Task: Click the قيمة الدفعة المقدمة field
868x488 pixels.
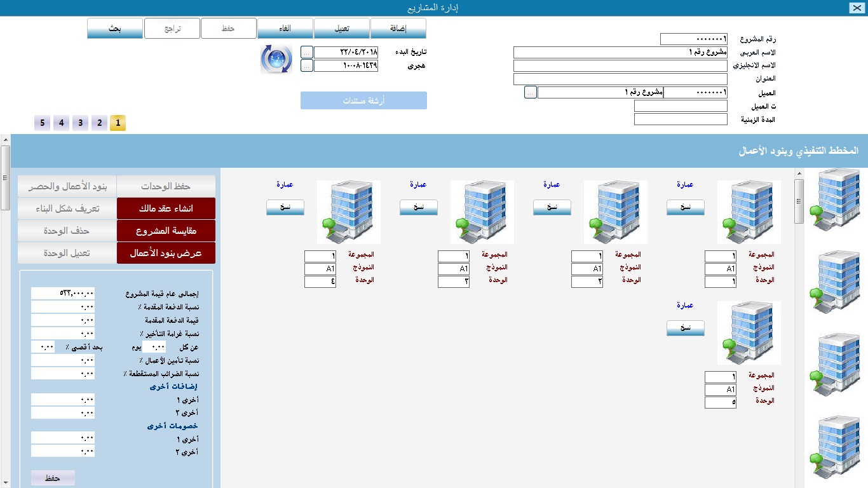Action: click(63, 320)
